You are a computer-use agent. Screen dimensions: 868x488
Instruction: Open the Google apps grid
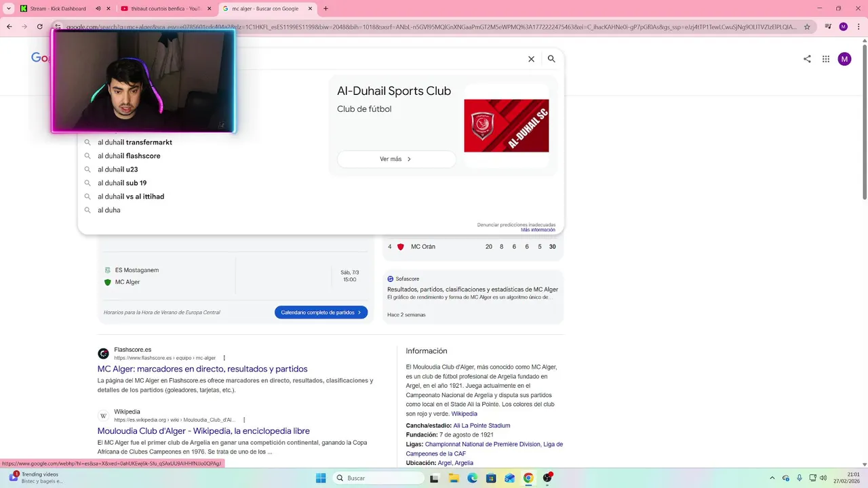(x=826, y=59)
